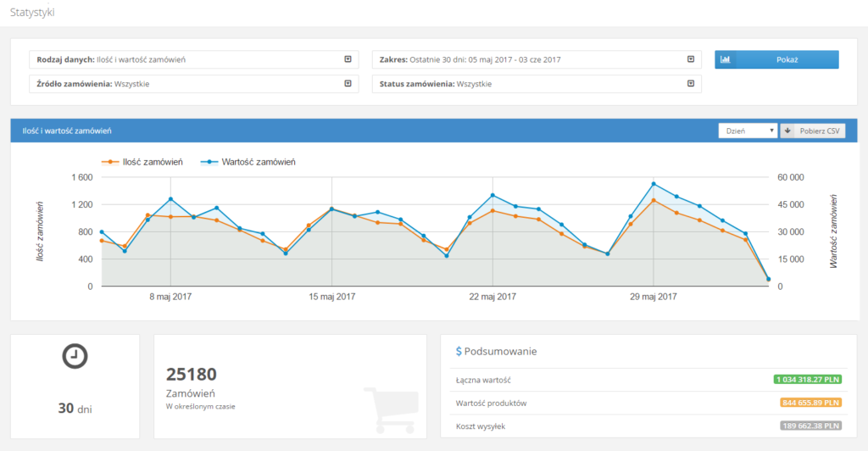Click the download arrow icon beside Pobierz CSV
Screen dimensions: 868x451
(x=787, y=131)
